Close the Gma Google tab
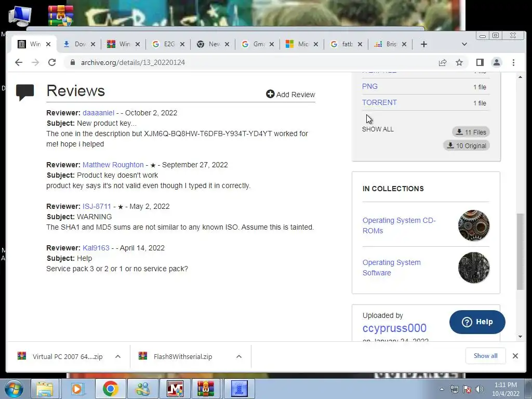Viewport: 532px width, 399px height. [x=271, y=44]
